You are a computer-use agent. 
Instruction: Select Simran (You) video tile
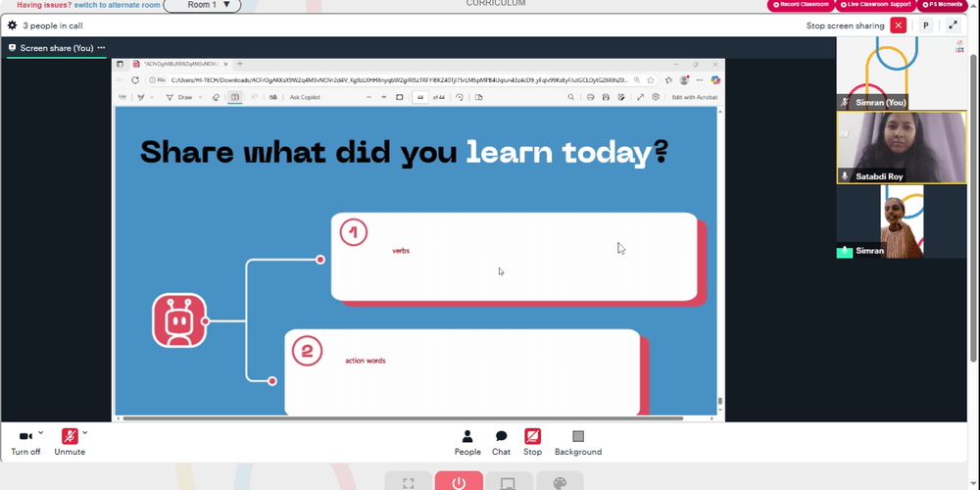[902, 73]
